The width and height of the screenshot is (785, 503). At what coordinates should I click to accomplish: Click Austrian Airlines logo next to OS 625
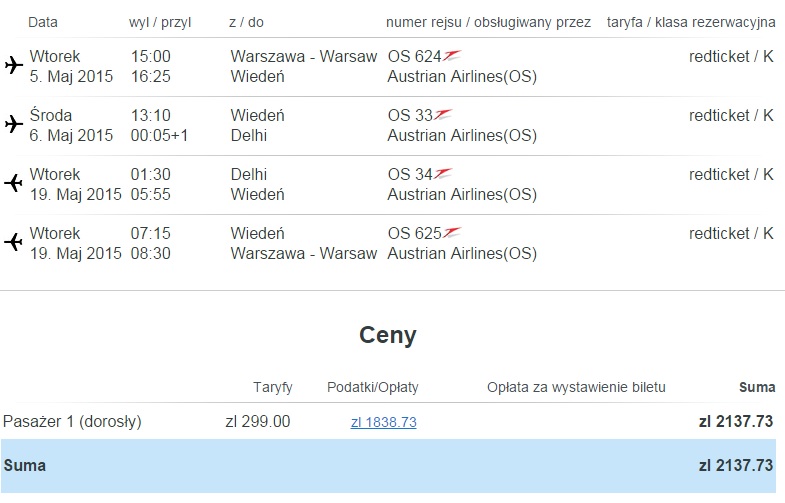point(452,233)
